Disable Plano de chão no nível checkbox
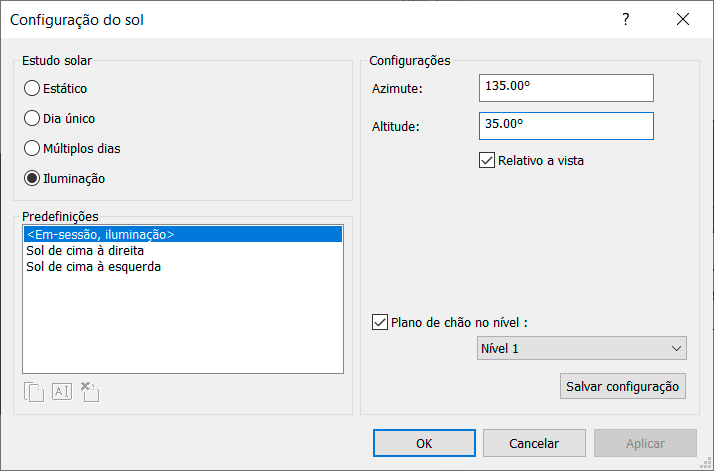The image size is (714, 471). point(380,322)
